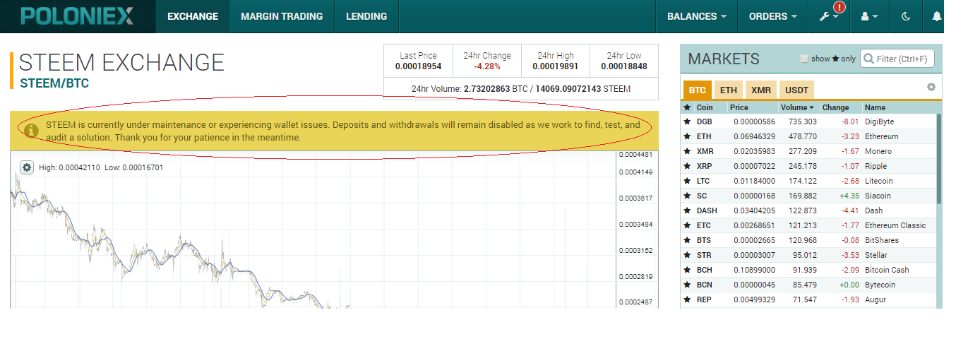Open the Ethereum market row
This screenshot has height=356, width=980.
pyautogui.click(x=808, y=136)
